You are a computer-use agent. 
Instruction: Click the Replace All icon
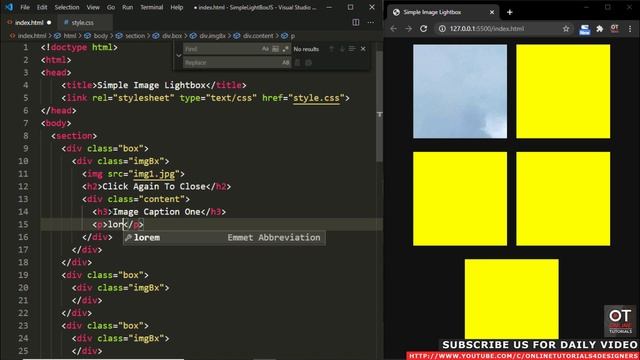click(x=309, y=62)
